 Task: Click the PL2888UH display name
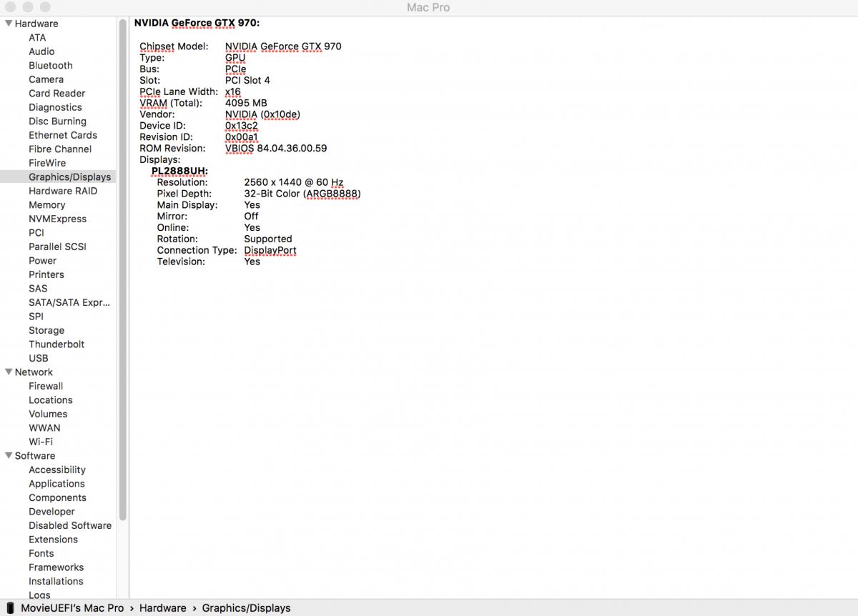[x=179, y=171]
